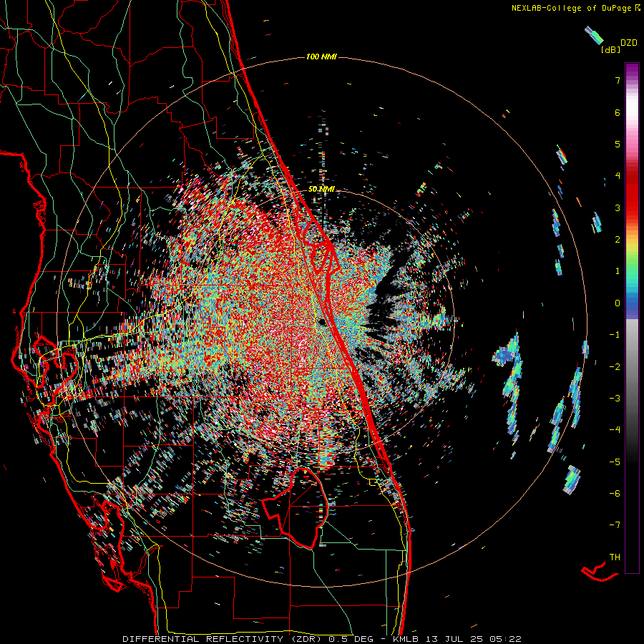Click the [dB] units label
The image size is (644, 644).
610,49
